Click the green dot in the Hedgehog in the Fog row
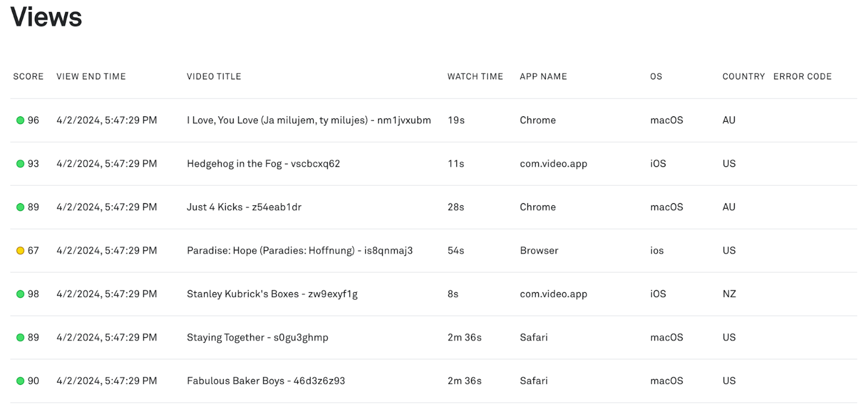The width and height of the screenshot is (868, 406). pyautogui.click(x=20, y=164)
